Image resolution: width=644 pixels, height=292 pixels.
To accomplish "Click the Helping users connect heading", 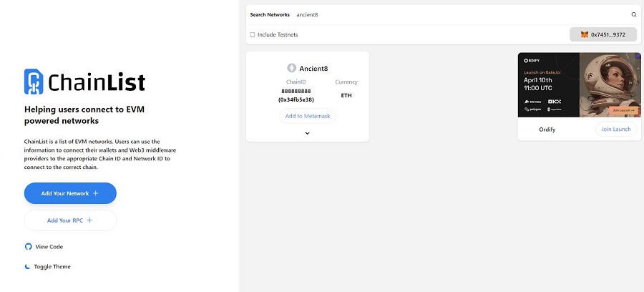I will 84,115.
